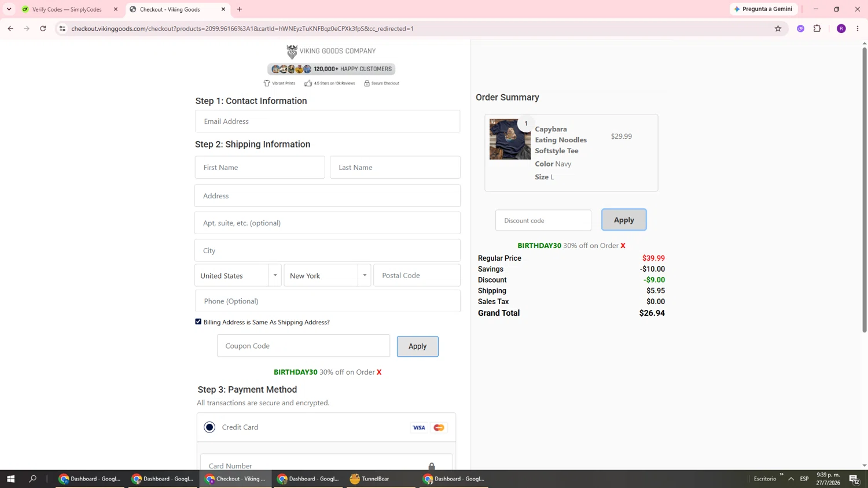Open the tab search dropdown arrow
868x488 pixels.
9,9
